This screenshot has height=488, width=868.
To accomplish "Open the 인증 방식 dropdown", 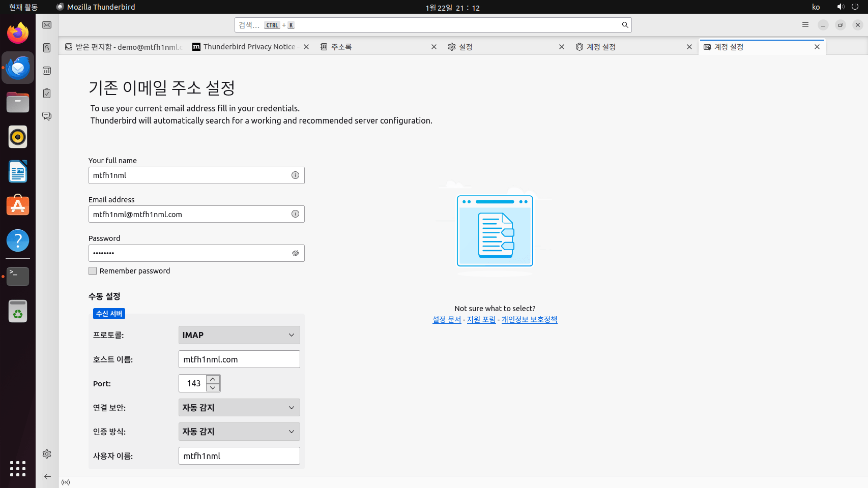I will pyautogui.click(x=239, y=432).
